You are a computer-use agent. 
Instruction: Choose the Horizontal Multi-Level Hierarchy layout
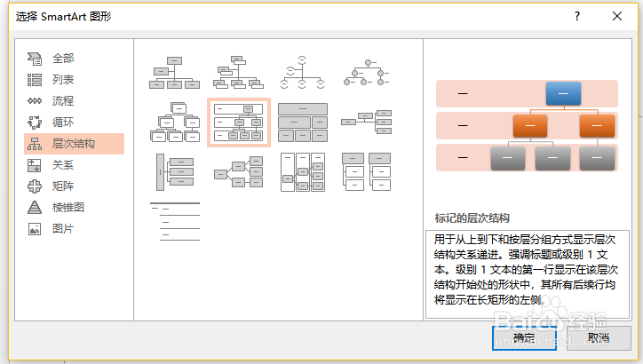(x=175, y=172)
